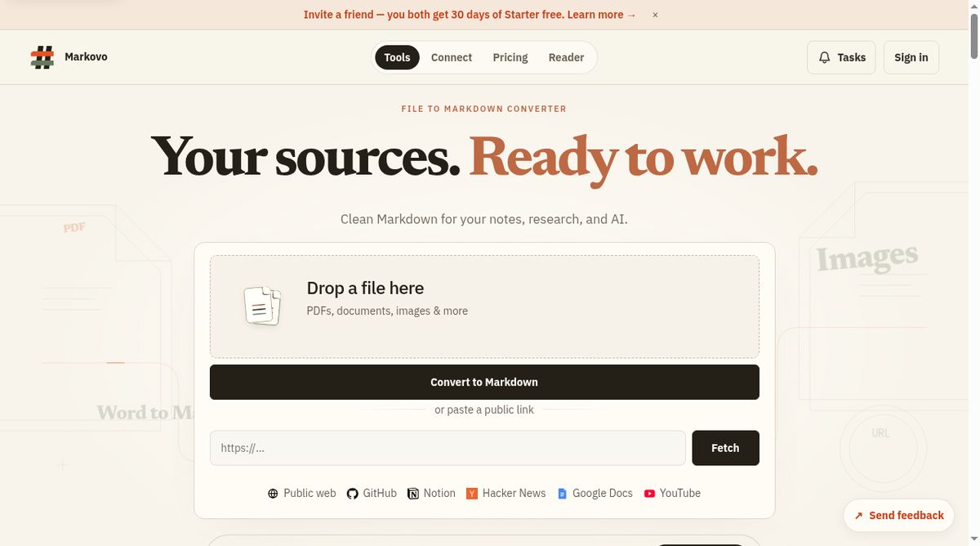980x546 pixels.
Task: Click the Fetch button
Action: (x=725, y=448)
